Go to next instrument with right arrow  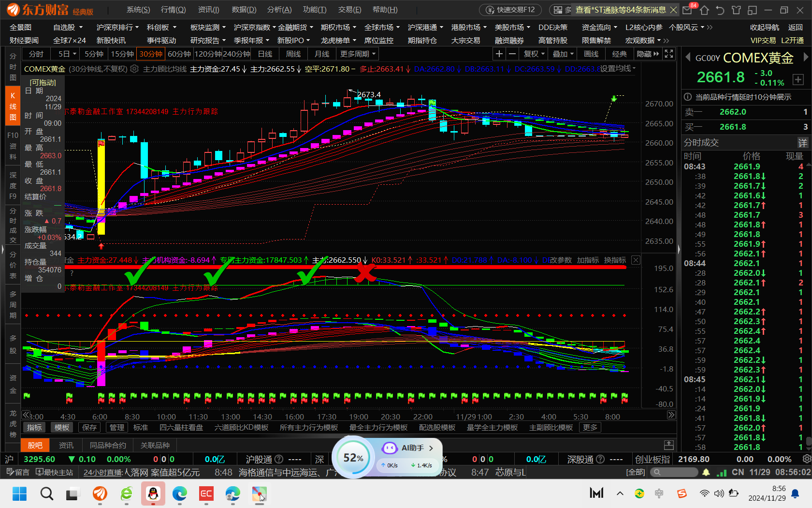point(805,57)
